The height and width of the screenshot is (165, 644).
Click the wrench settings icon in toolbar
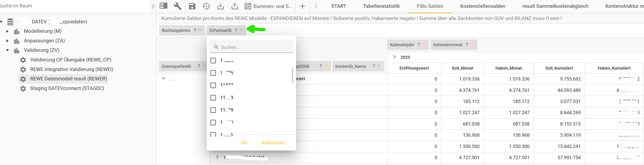(177, 6)
